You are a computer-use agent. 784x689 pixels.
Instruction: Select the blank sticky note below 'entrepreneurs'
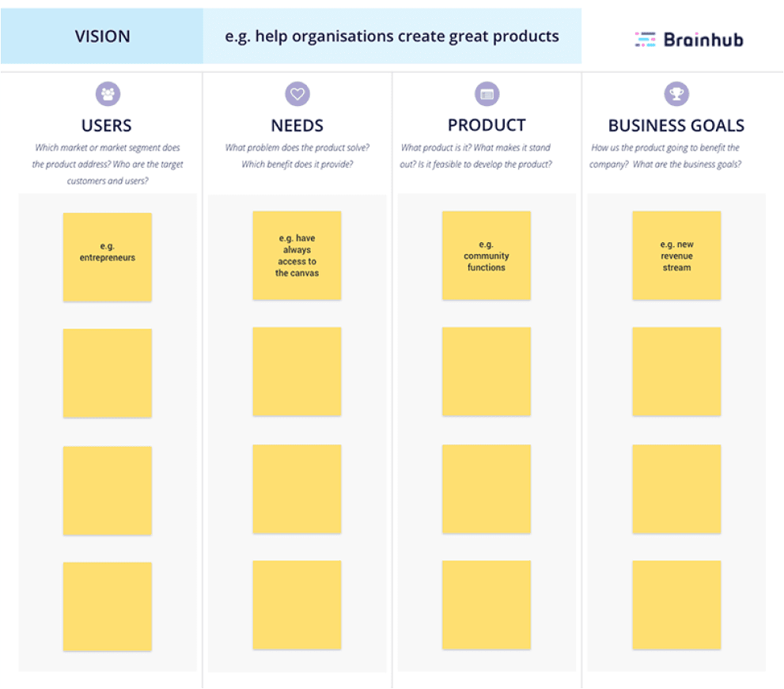108,373
